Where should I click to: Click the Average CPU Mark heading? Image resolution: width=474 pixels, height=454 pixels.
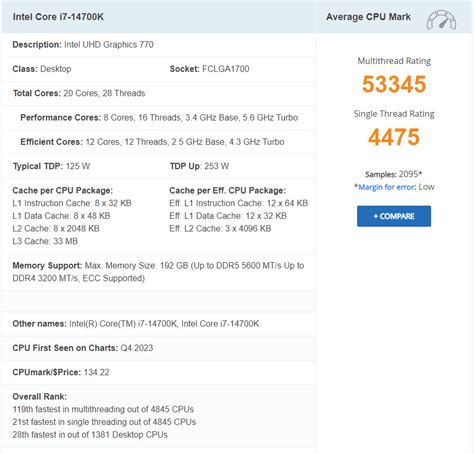coord(368,17)
